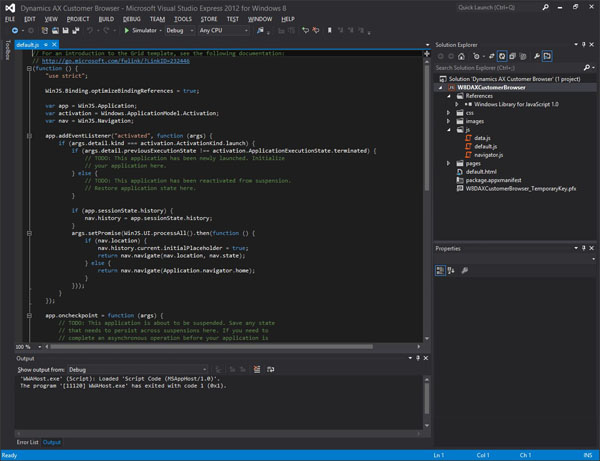Click the editor horizontal scrollbar thumb
Screen dimensions: 600x461
tap(211, 347)
